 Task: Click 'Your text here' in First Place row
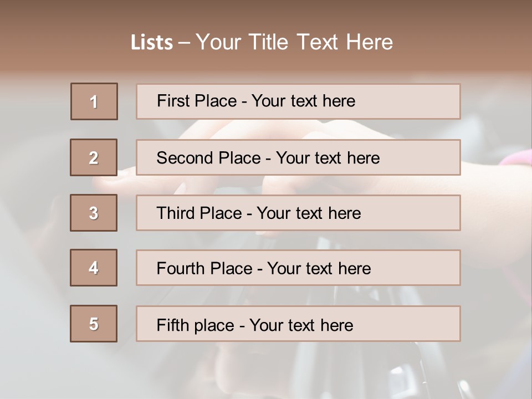point(303,101)
